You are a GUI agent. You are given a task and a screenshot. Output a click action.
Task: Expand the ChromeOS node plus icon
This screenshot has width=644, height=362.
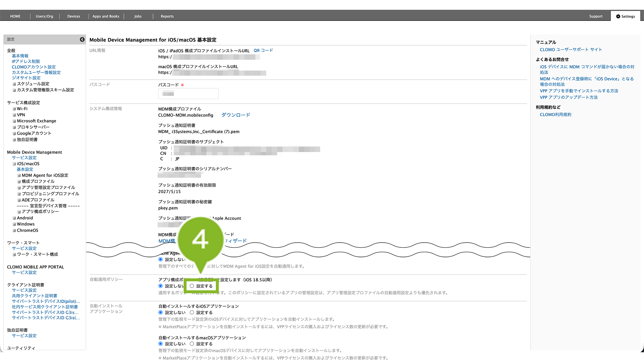click(14, 231)
